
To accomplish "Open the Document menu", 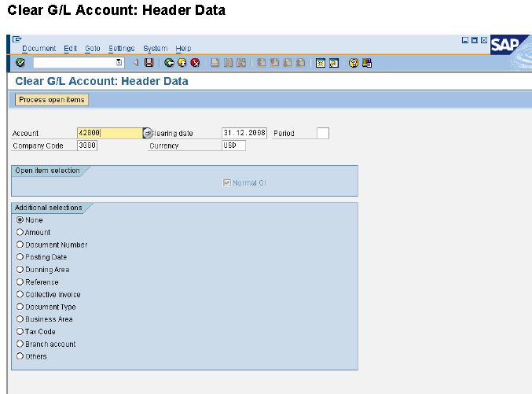I will coord(39,49).
